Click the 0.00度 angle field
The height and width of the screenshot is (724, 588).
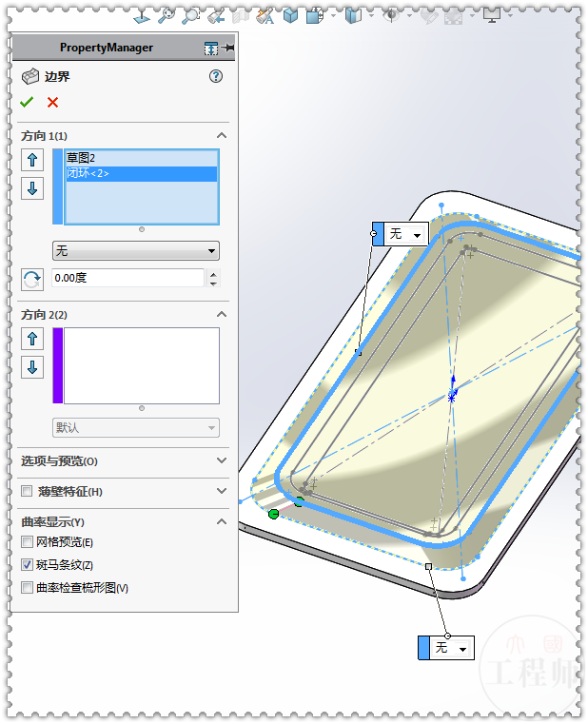pyautogui.click(x=127, y=278)
